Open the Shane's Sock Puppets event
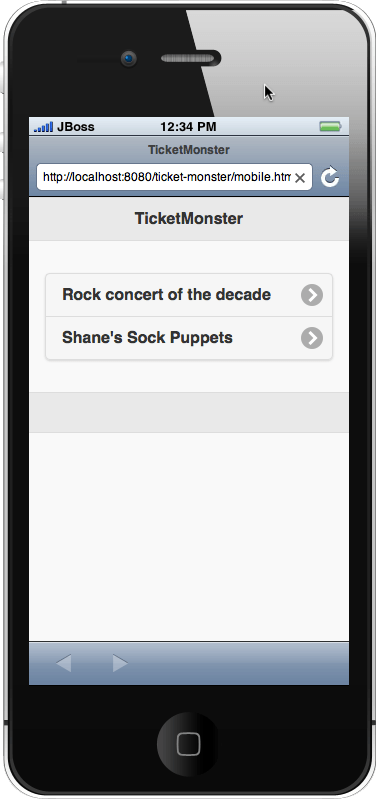This screenshot has height=799, width=376. tap(189, 338)
